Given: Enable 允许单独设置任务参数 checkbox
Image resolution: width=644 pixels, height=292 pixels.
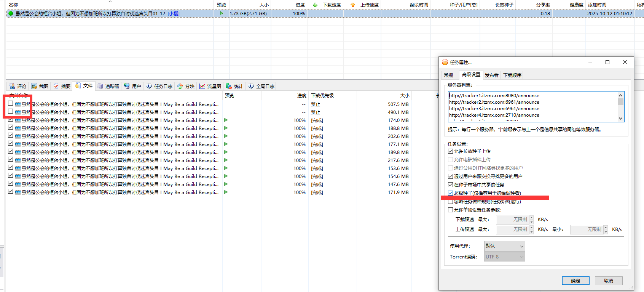Looking at the screenshot, I should 451,210.
